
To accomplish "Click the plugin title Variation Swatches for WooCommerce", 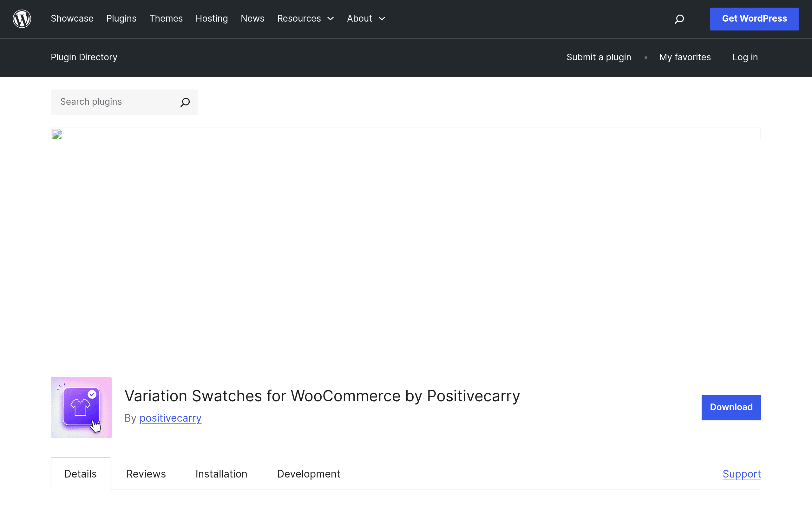I will coord(322,396).
